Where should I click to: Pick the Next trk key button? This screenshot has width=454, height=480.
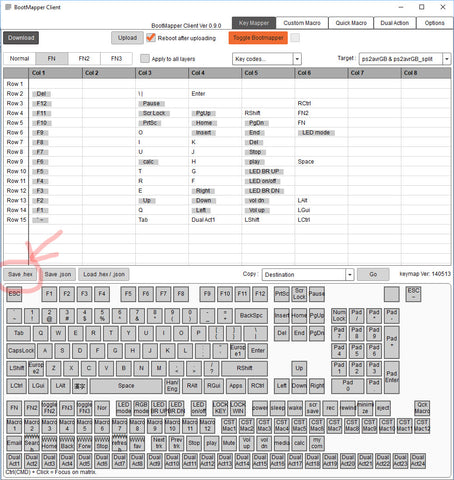pos(159,443)
